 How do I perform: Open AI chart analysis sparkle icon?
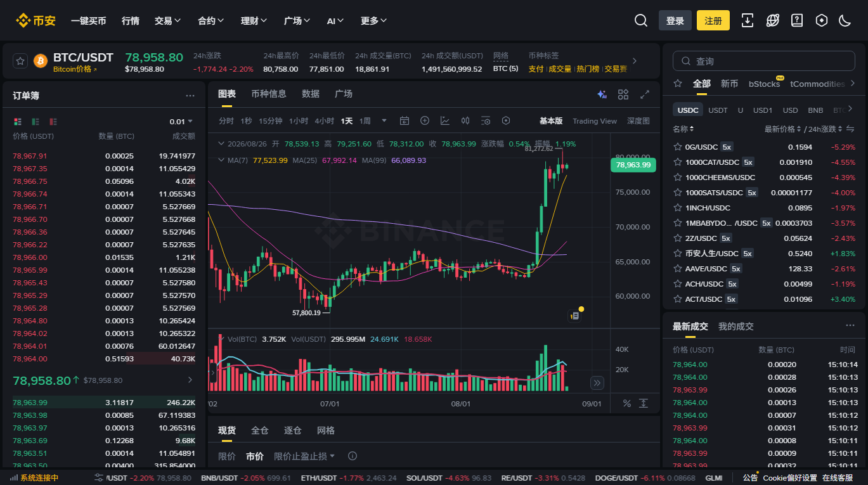click(x=602, y=94)
